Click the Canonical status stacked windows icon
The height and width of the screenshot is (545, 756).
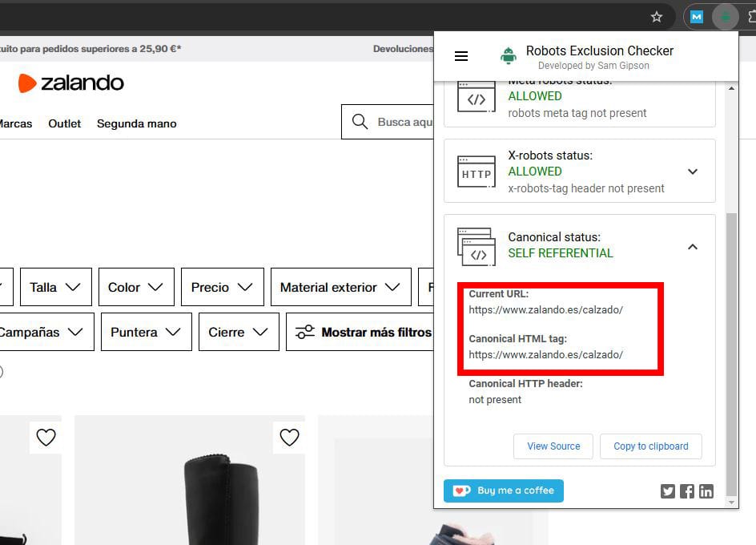click(477, 247)
